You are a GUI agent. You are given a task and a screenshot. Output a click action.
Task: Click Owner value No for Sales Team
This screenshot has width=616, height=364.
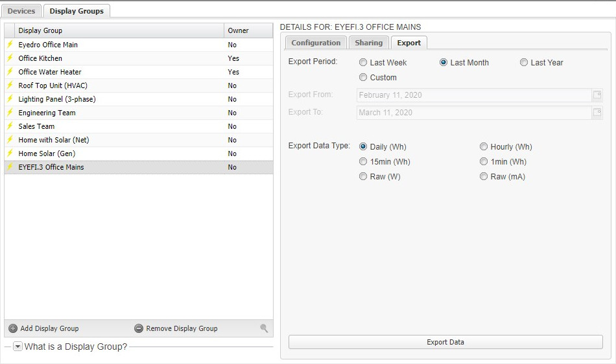[x=232, y=126]
